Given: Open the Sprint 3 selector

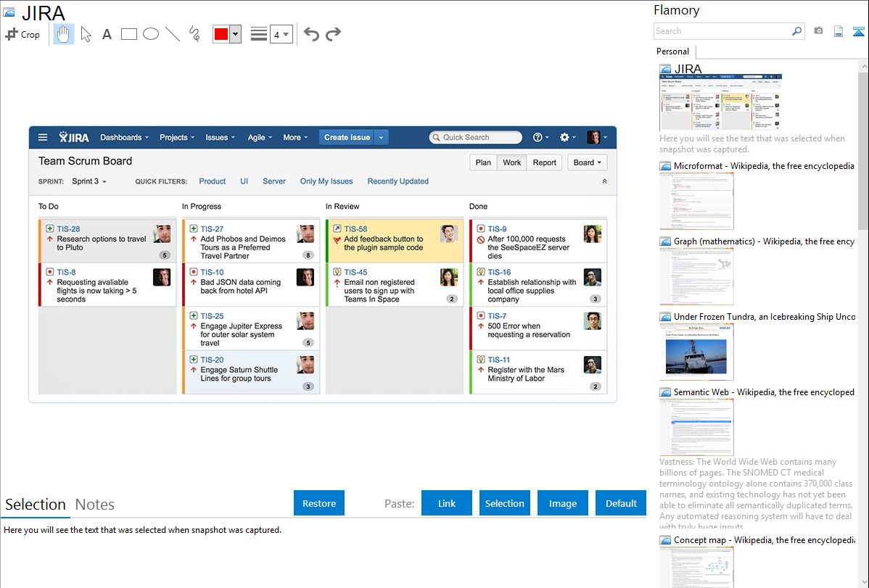Looking at the screenshot, I should [x=89, y=181].
